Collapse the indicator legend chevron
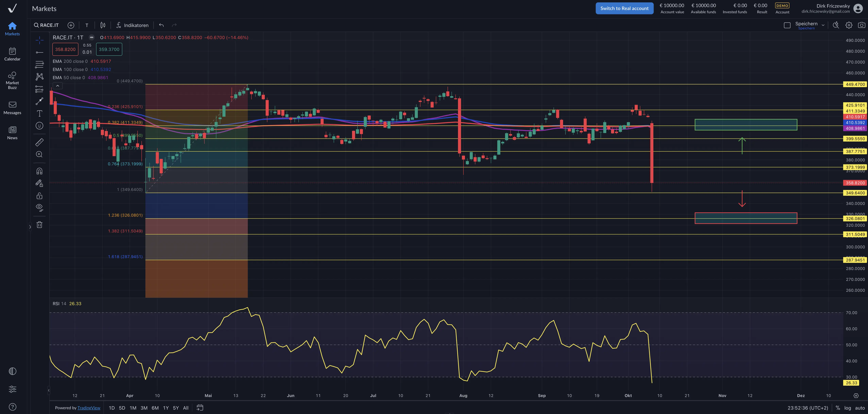Screen dimensions: 868x414 [x=58, y=86]
